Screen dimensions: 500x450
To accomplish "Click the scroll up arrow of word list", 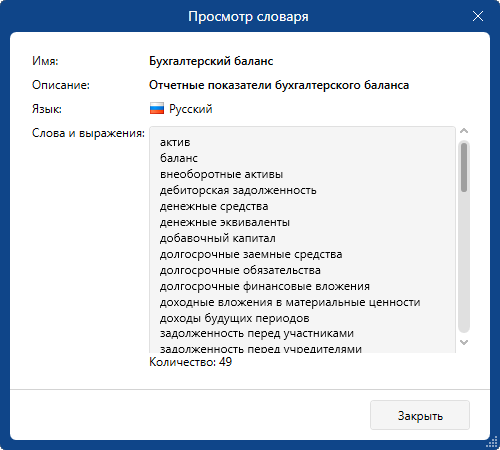I will click(x=464, y=131).
